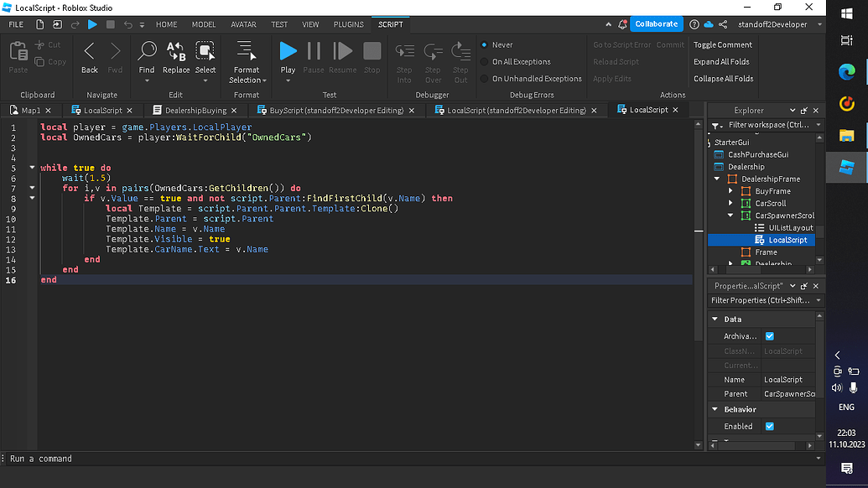
Task: Switch to the MODEL ribbon tab
Action: pyautogui.click(x=204, y=24)
